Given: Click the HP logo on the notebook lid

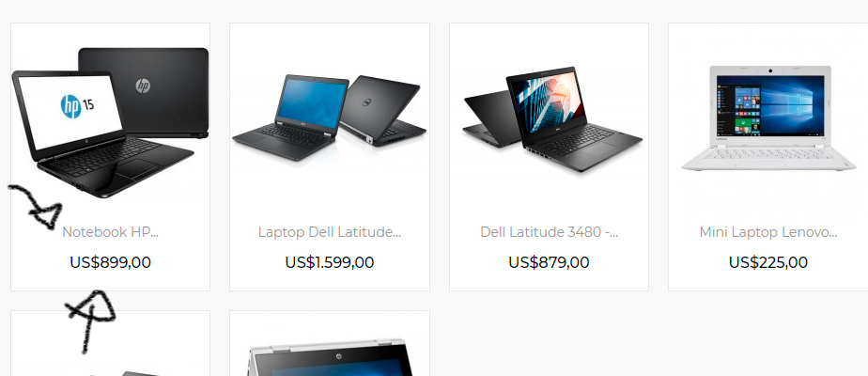Looking at the screenshot, I should tap(143, 86).
